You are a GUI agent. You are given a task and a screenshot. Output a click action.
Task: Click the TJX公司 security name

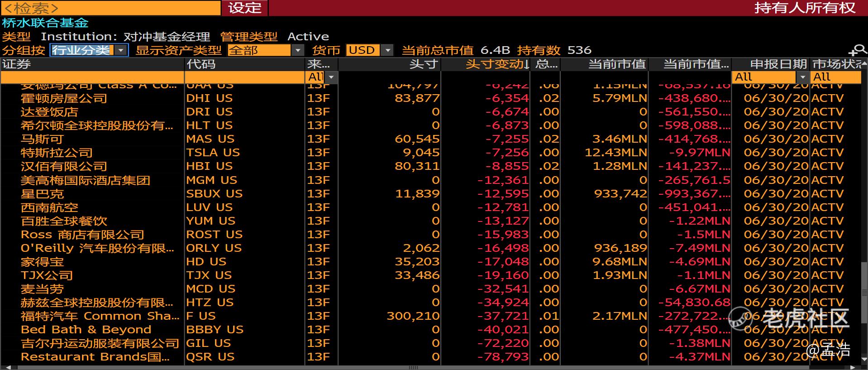47,275
